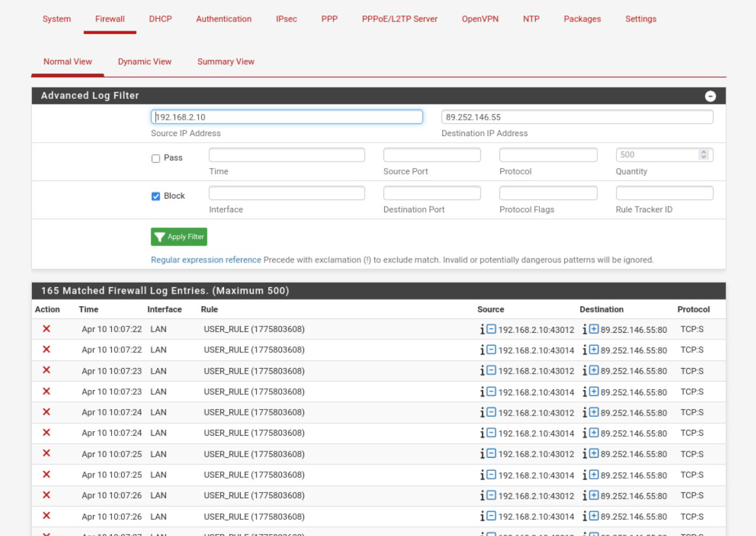The width and height of the screenshot is (756, 536).
Task: Open the System tab
Action: [57, 19]
